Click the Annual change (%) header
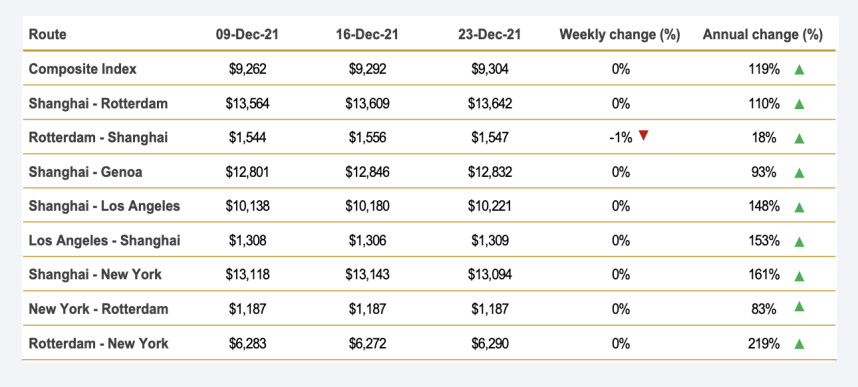This screenshot has width=858, height=387. click(x=762, y=34)
